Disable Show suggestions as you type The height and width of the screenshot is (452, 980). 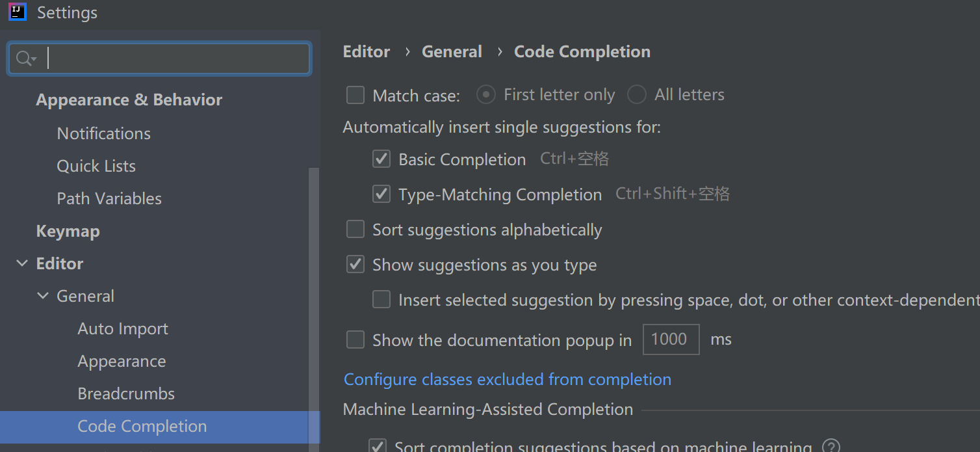tap(355, 265)
